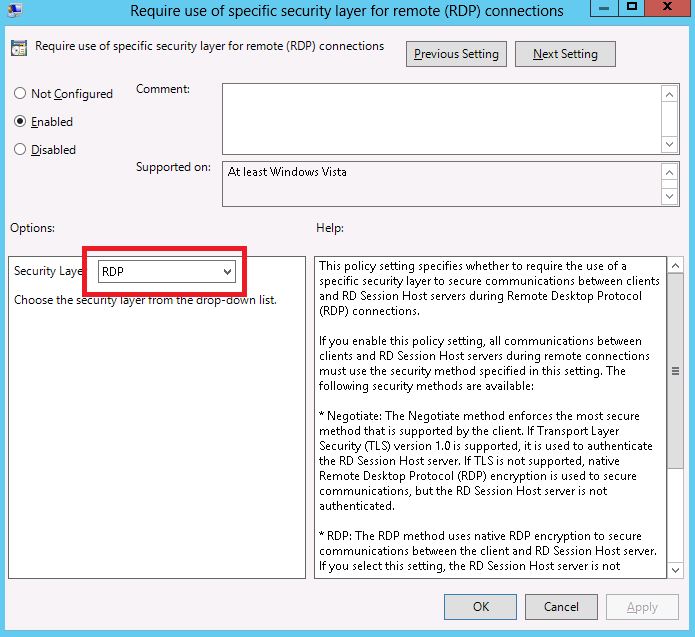The height and width of the screenshot is (637, 695).
Task: Confirm with the OK button
Action: pos(481,606)
